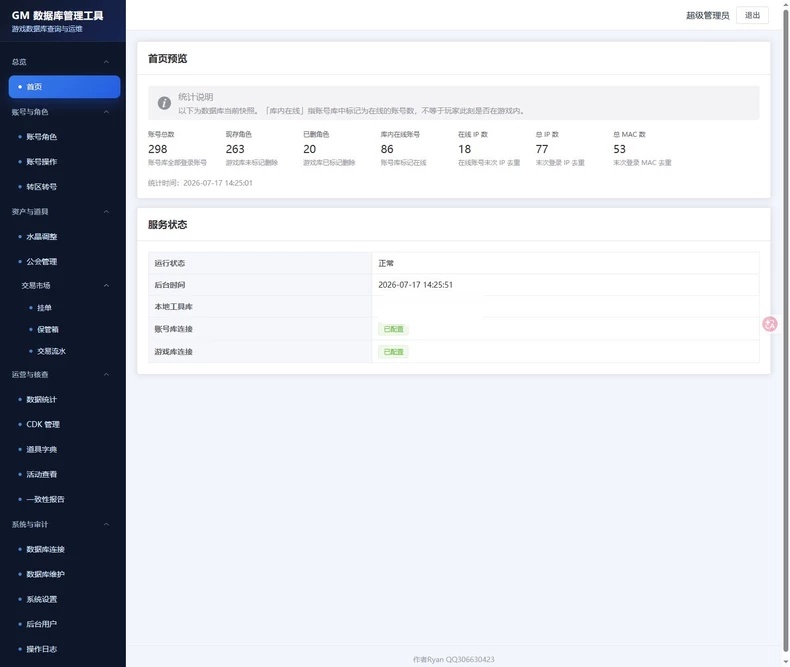Click the 退出 logout button
790x667 pixels.
point(752,15)
